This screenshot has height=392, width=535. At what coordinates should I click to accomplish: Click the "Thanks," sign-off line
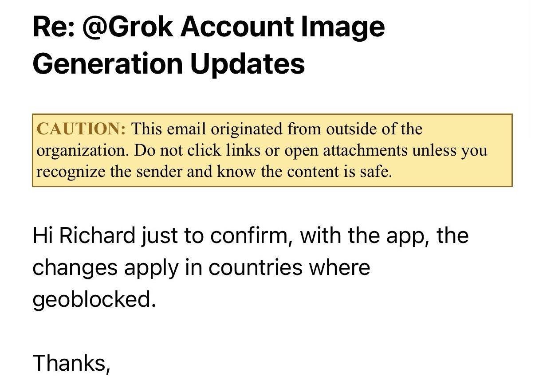71,363
